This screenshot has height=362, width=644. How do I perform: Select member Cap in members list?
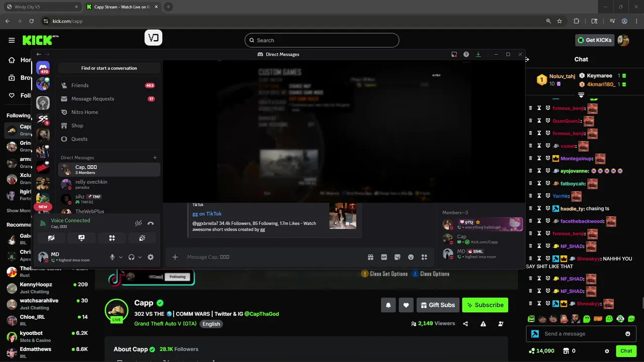pos(482,239)
